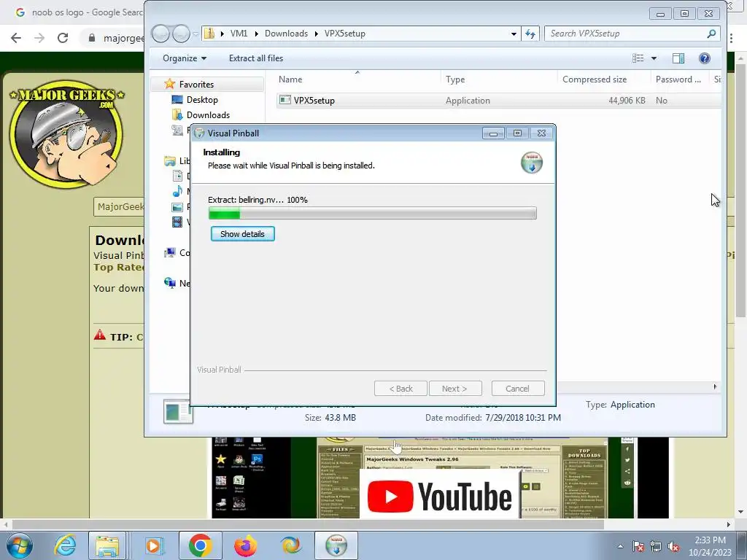747x560 pixels.
Task: Click the Password column header
Action: [x=679, y=79]
